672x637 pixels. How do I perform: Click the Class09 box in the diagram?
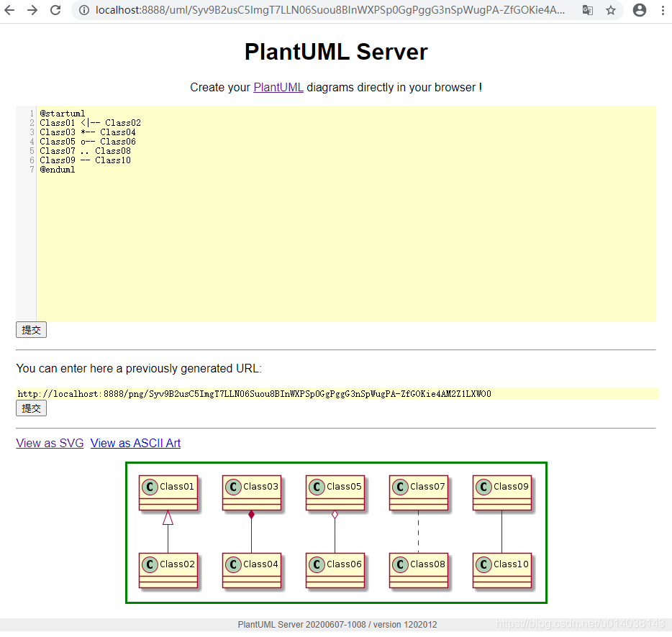pos(502,493)
